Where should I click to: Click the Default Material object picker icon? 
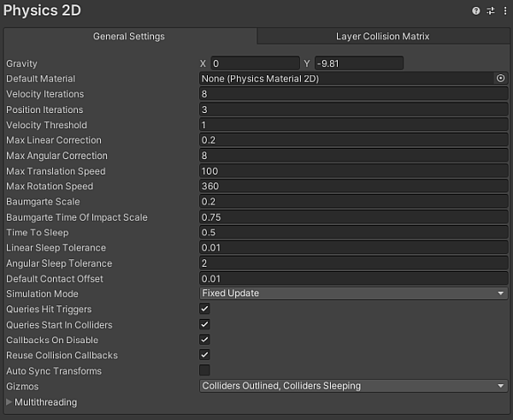500,79
